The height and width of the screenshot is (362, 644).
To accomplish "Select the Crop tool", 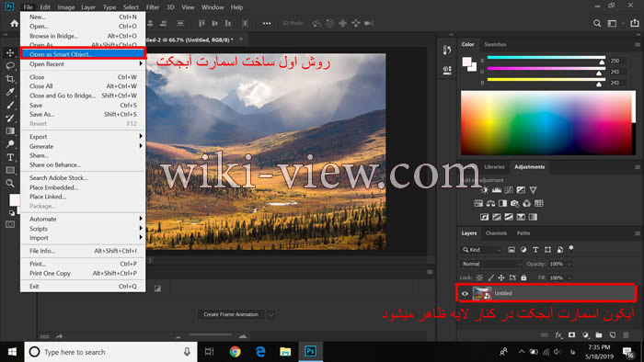I will (x=10, y=79).
